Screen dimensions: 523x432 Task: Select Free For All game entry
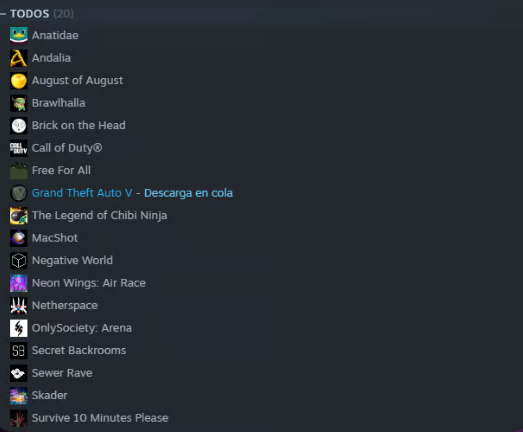(x=61, y=170)
